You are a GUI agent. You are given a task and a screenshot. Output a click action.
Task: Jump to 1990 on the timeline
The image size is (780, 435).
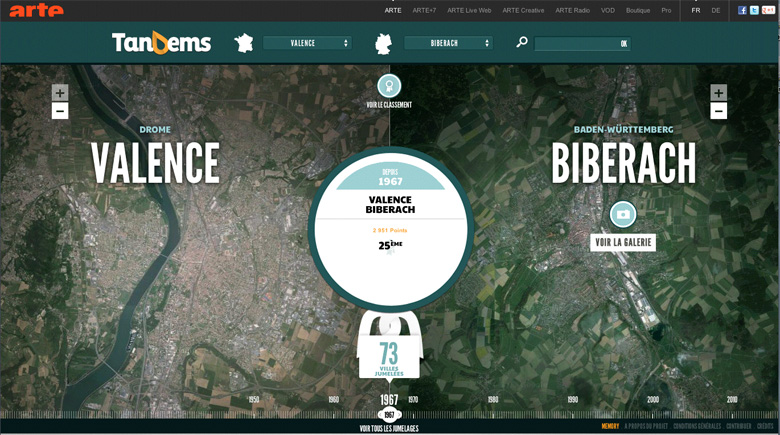click(573, 399)
